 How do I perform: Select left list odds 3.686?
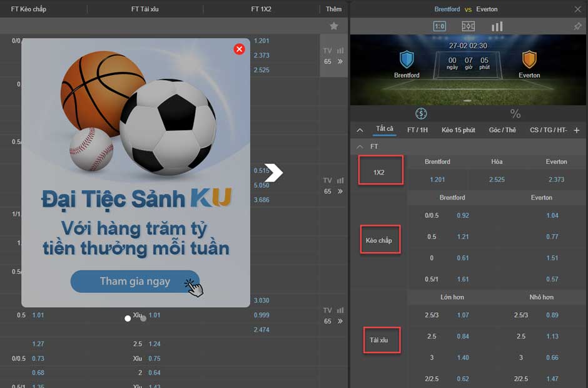tap(261, 200)
